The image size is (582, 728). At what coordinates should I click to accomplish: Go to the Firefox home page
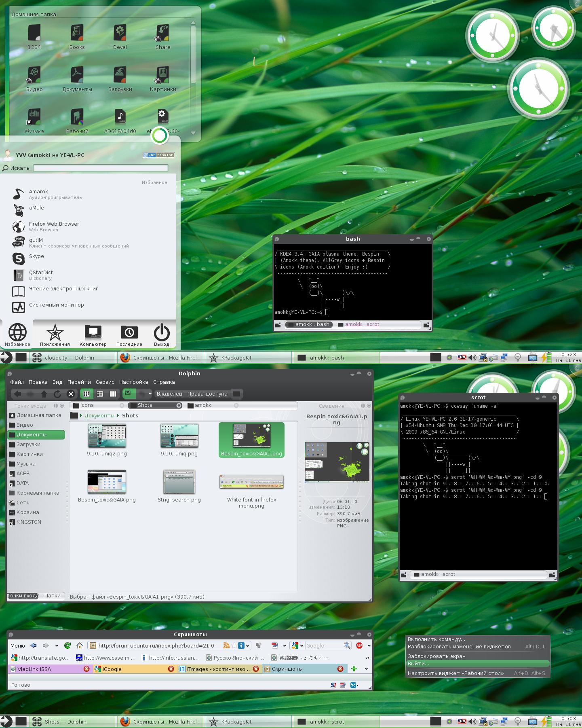coord(80,645)
